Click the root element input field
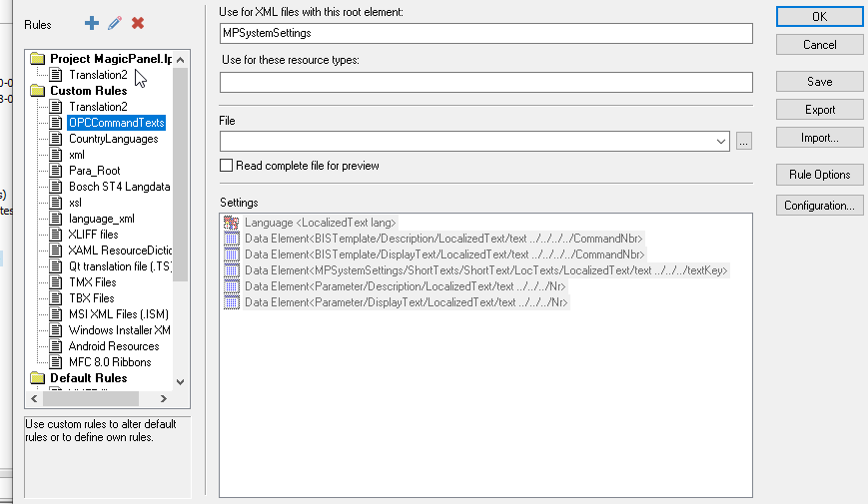The height and width of the screenshot is (504, 868). click(485, 34)
